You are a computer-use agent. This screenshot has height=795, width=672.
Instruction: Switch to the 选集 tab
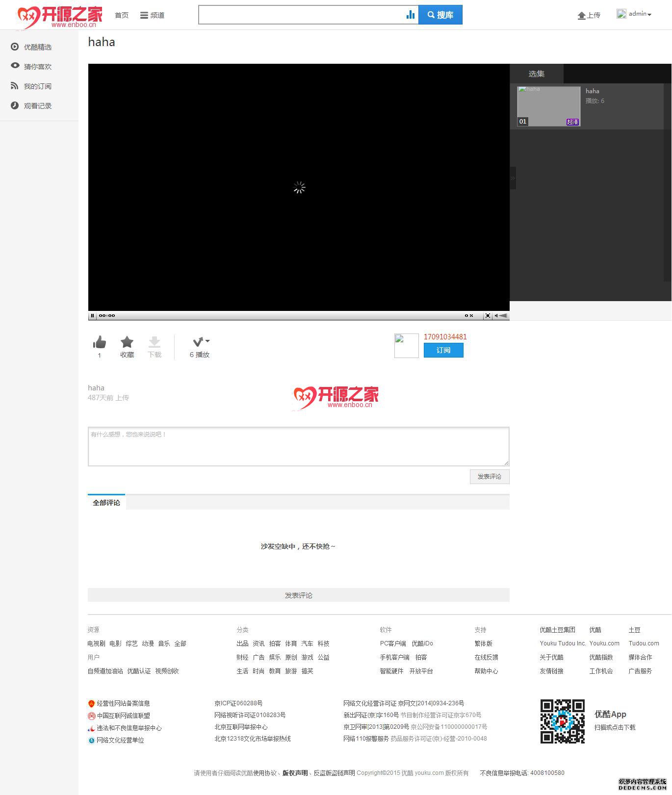click(537, 74)
